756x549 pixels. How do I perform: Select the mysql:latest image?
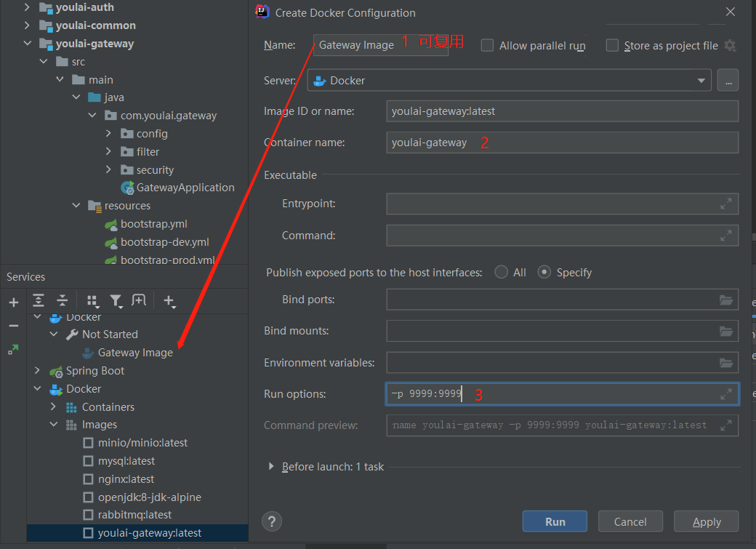119,461
